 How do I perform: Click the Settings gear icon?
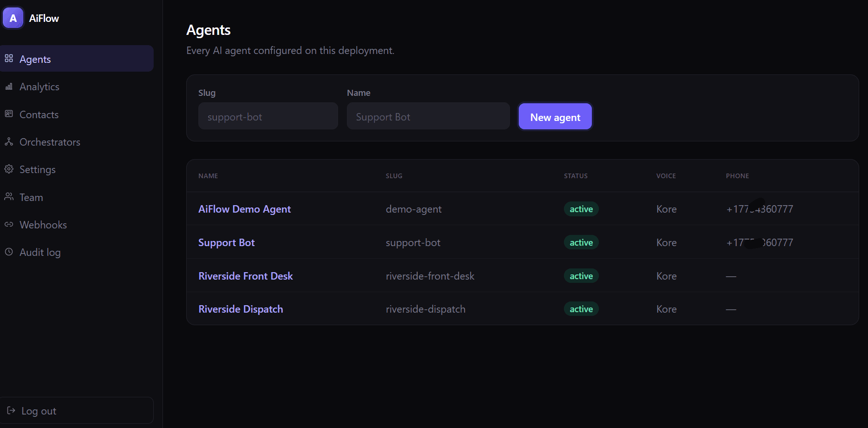click(9, 169)
